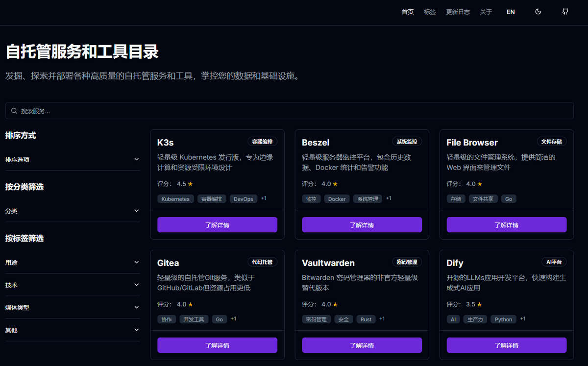The image size is (588, 366).
Task: Select the Go tag on File Browser
Action: click(x=509, y=199)
